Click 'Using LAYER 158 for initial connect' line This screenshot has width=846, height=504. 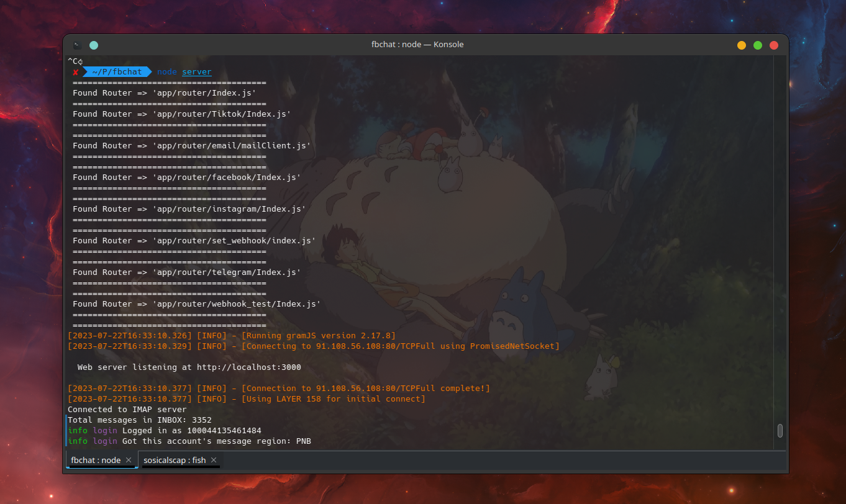tap(247, 398)
